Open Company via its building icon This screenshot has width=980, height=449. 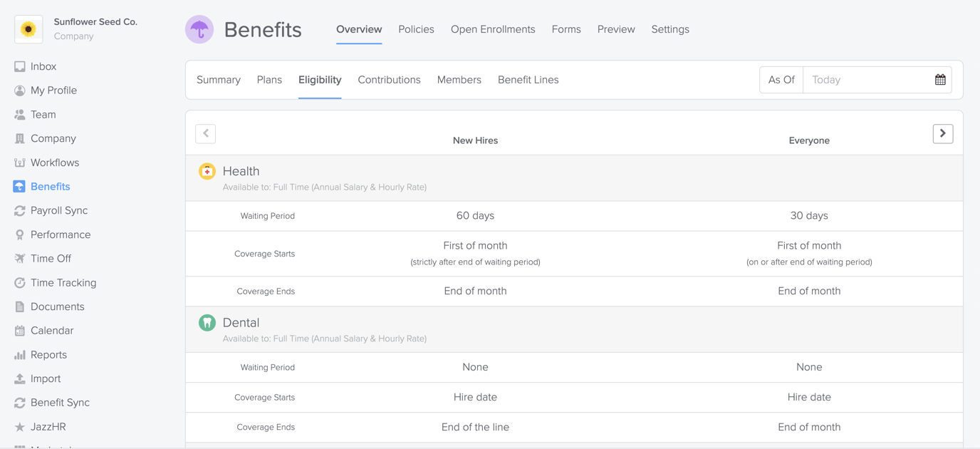pyautogui.click(x=21, y=138)
